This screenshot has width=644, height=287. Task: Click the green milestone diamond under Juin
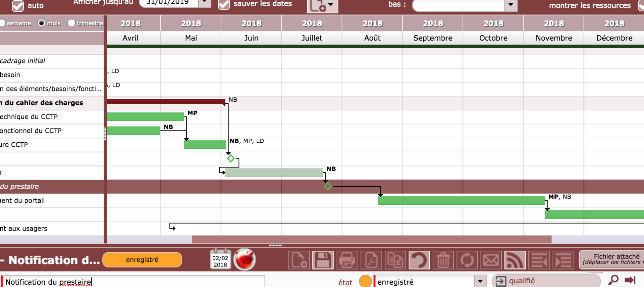[x=231, y=158]
